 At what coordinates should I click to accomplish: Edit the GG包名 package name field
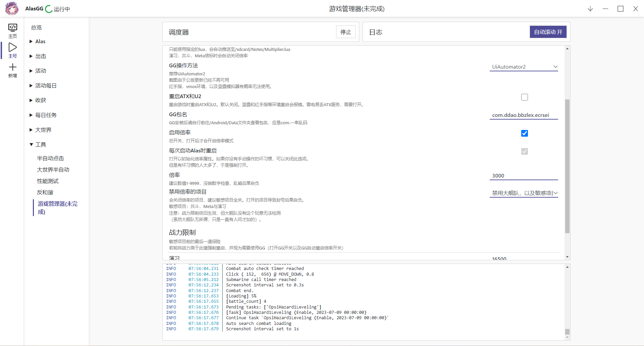tap(520, 115)
